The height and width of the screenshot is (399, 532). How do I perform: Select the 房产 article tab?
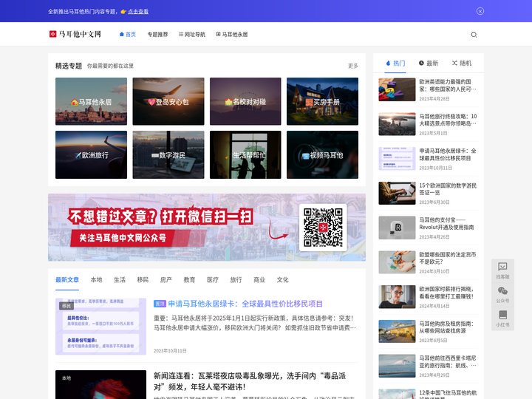click(166, 279)
